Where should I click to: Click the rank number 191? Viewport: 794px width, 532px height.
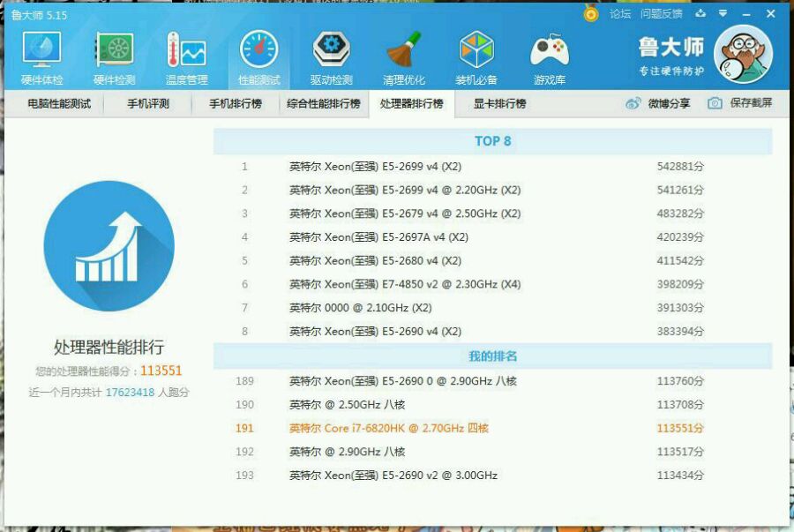coord(244,428)
